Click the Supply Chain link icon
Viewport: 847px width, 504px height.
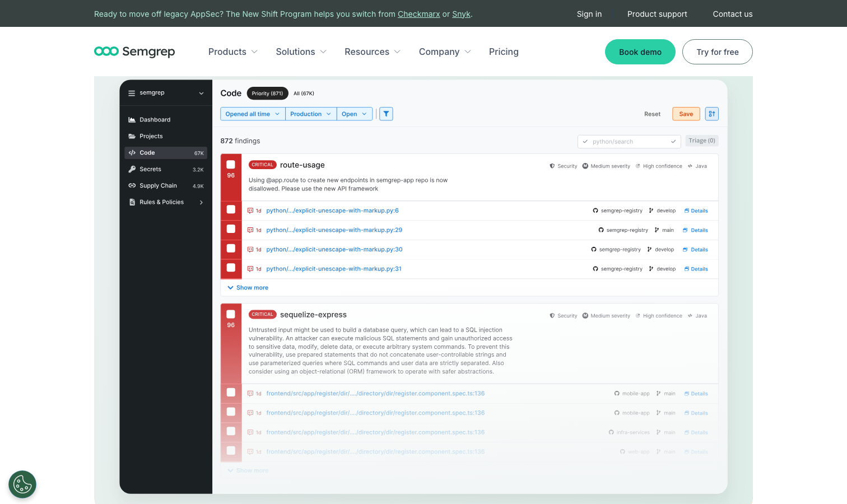click(132, 185)
